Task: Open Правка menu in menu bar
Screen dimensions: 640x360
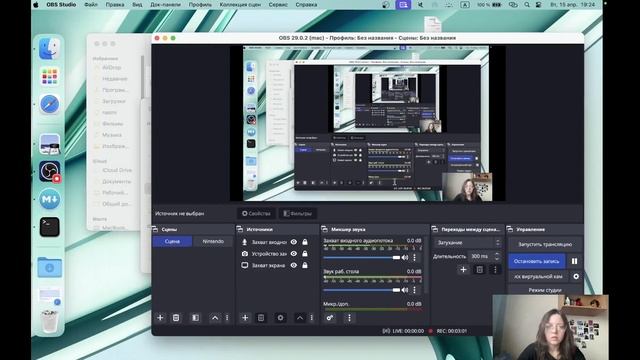Action: pos(115,4)
